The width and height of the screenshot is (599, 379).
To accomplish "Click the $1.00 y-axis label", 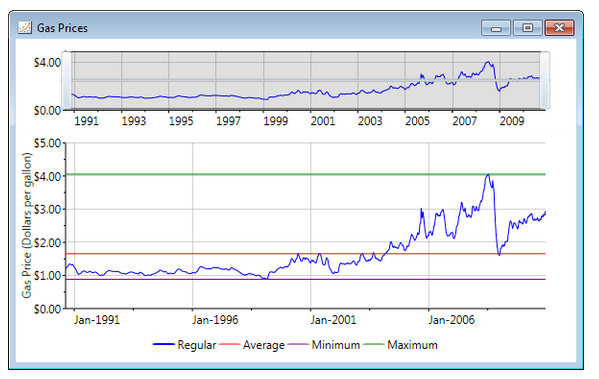I will (x=47, y=275).
